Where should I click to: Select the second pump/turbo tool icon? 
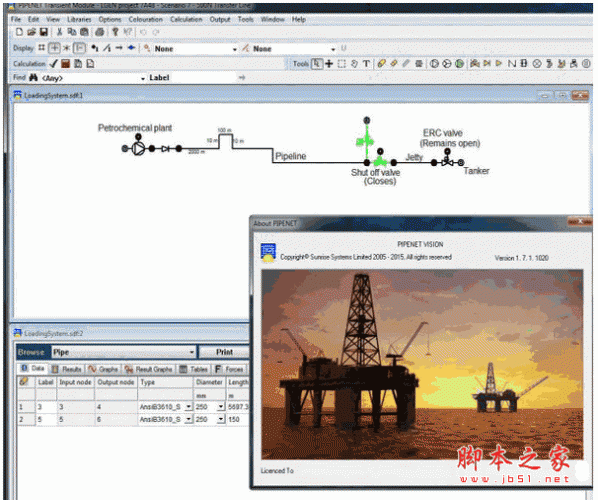(447, 64)
